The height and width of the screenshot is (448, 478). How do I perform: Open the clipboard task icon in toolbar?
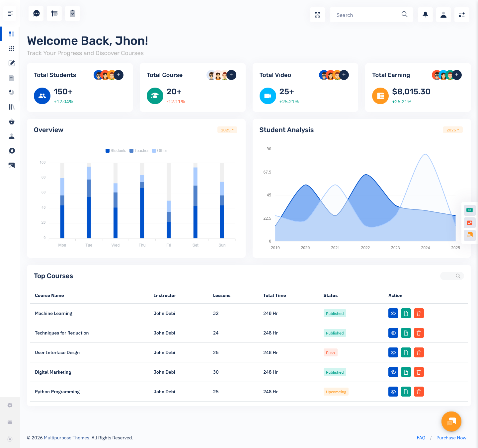(x=72, y=13)
